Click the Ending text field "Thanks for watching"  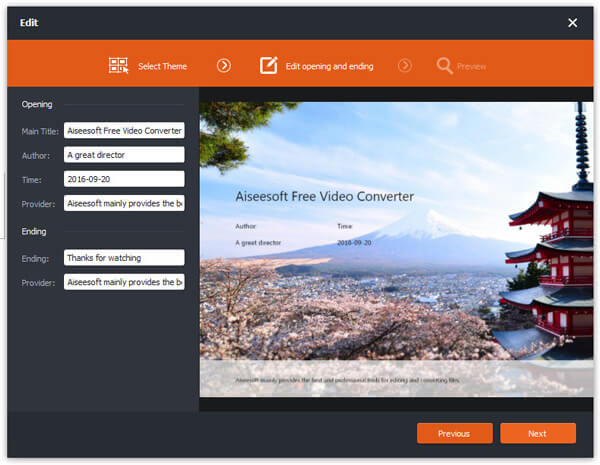pos(124,258)
